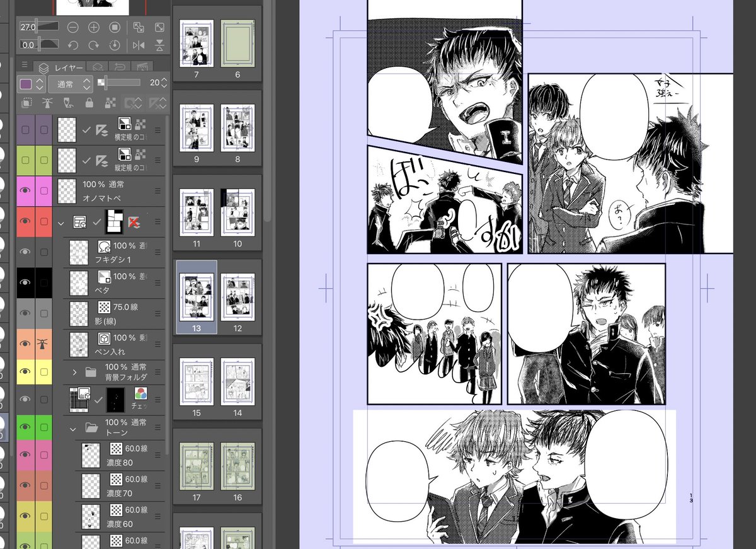Lock the layer with padlock icon
The width and height of the screenshot is (756, 549).
pyautogui.click(x=89, y=103)
